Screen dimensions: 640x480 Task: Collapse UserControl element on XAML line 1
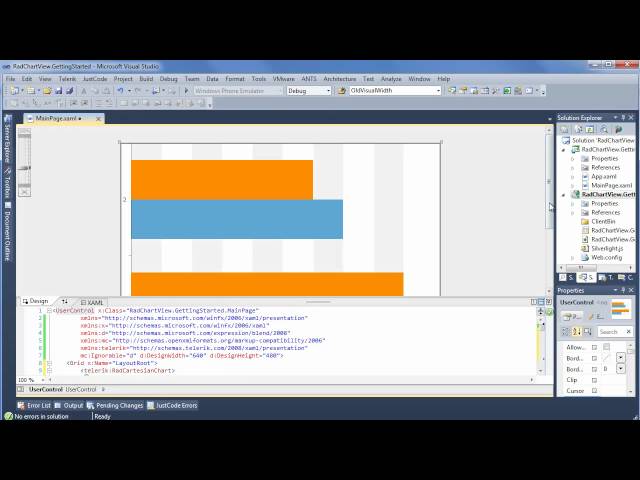coord(49,311)
